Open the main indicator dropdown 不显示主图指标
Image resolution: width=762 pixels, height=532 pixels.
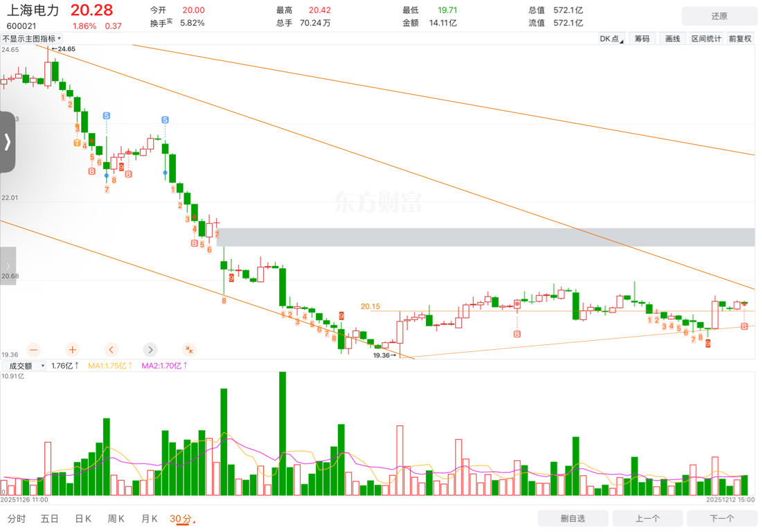pos(32,38)
